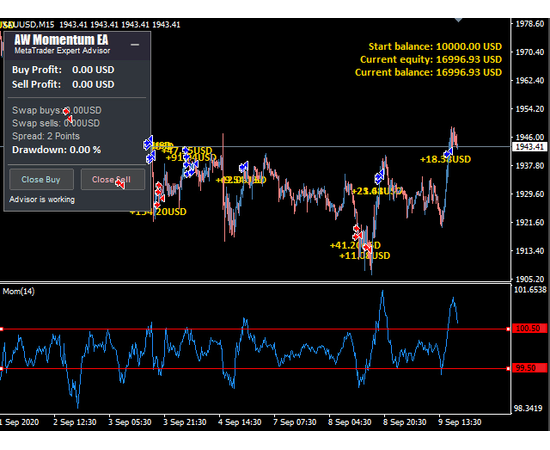
Task: Click the Close Buy button
Action: (41, 179)
